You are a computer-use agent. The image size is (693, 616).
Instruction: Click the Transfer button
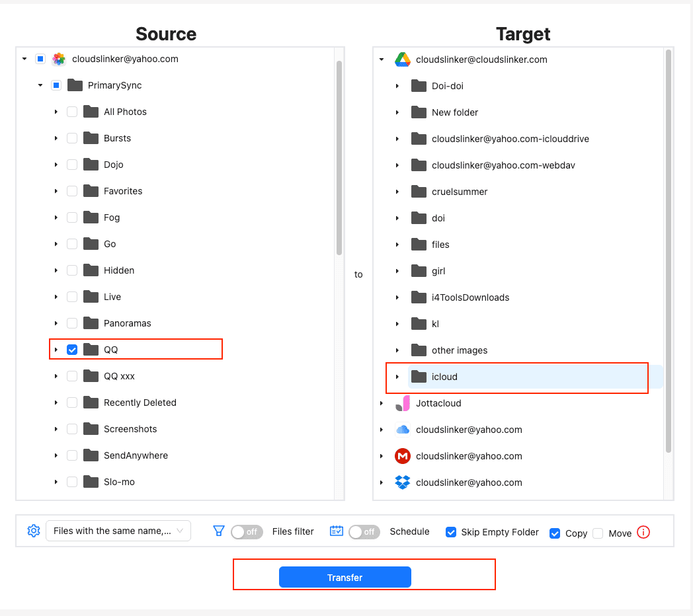[345, 576]
